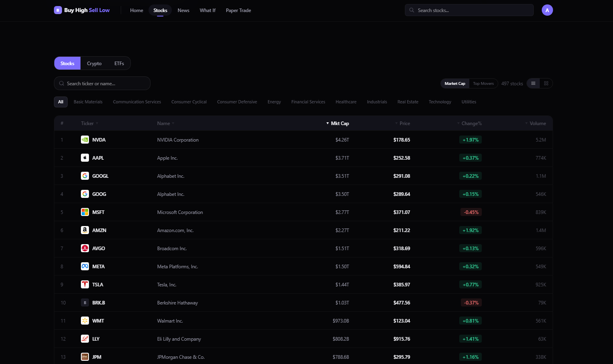
Task: Filter by Energy sector
Action: [x=274, y=102]
